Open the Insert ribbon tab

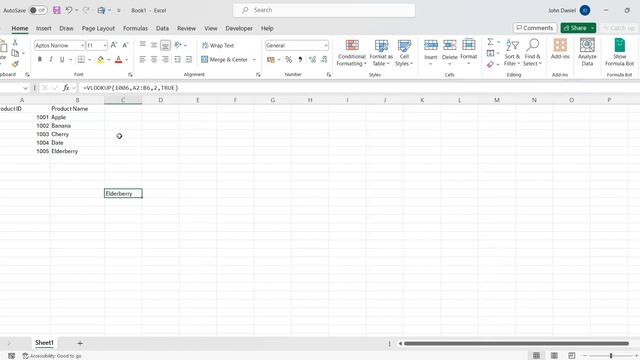[x=43, y=28]
